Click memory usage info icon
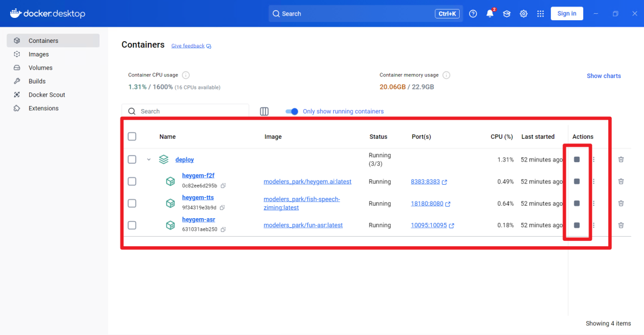Screen dimensions: 644x335 [x=447, y=75]
